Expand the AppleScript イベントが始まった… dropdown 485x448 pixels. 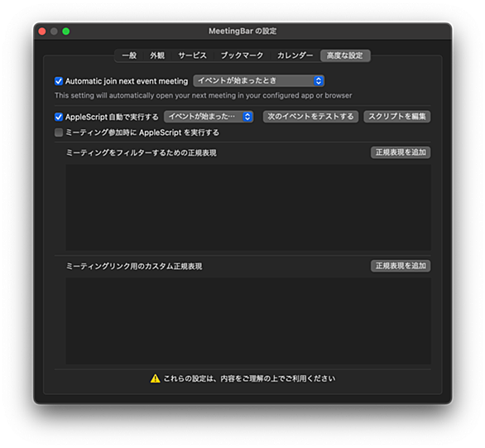tap(209, 117)
